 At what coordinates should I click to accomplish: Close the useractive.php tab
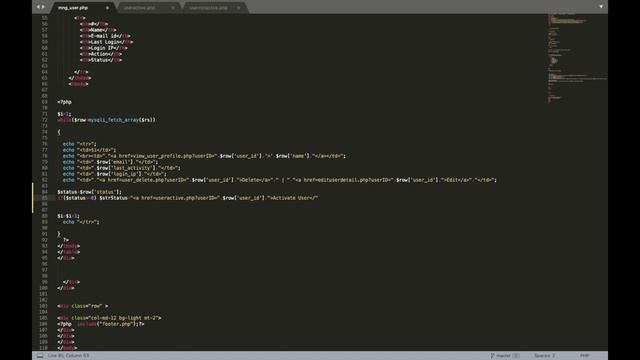click(173, 8)
